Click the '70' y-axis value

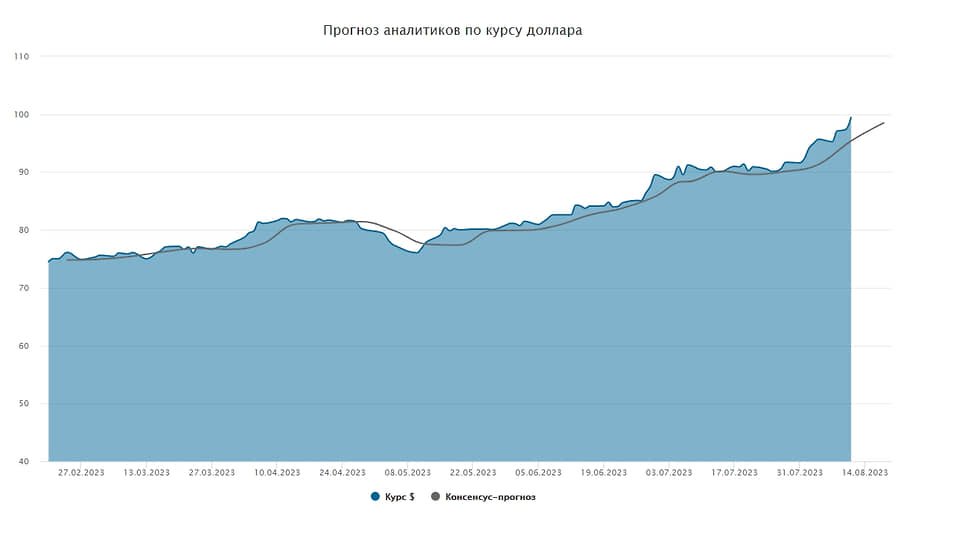(x=23, y=288)
